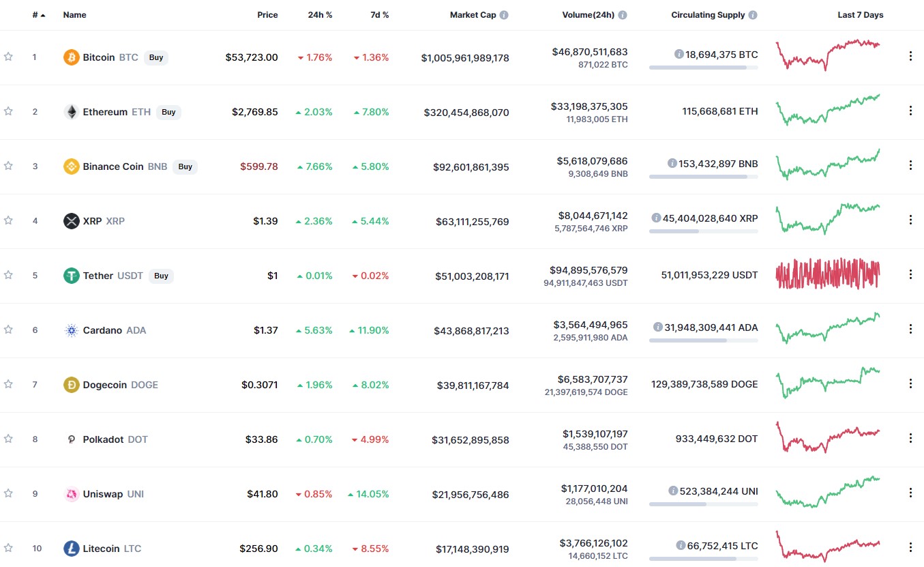The width and height of the screenshot is (924, 567).
Task: Expand the row options menu for Uniswap
Action: coord(910,491)
